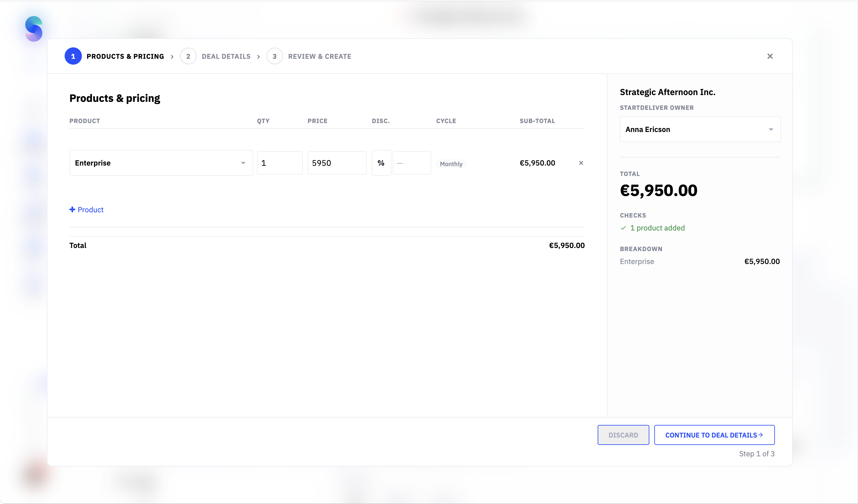Add another product with + Product
This screenshot has width=858, height=504.
point(86,210)
